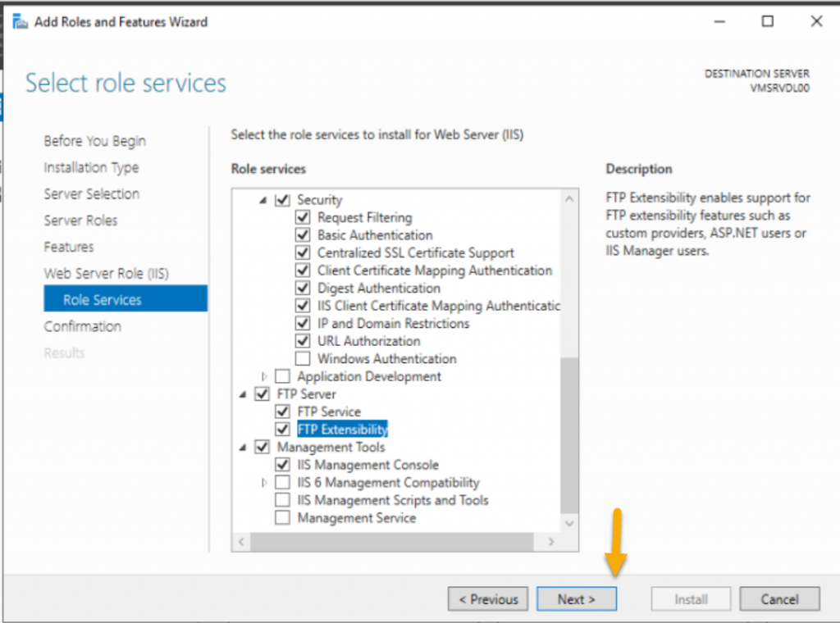Collapse the FTP Server node
Viewport: 840px width, 623px height.
click(x=243, y=393)
